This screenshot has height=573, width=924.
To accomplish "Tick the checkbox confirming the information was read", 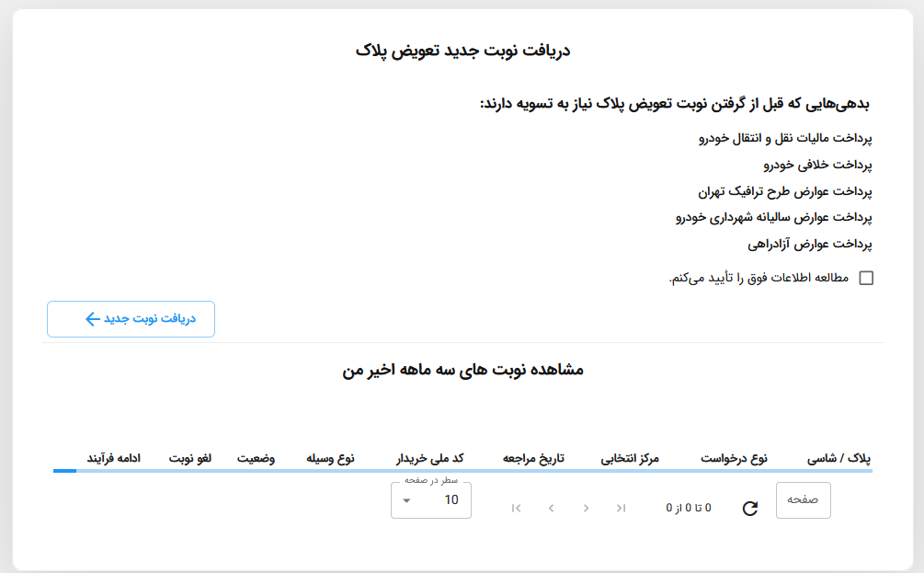I will (865, 279).
